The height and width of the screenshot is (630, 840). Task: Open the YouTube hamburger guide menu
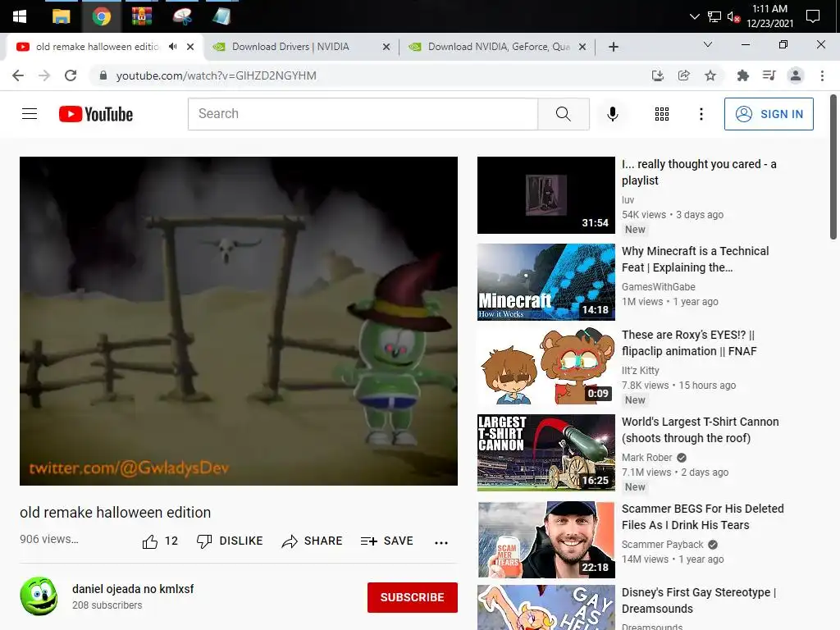pos(30,113)
